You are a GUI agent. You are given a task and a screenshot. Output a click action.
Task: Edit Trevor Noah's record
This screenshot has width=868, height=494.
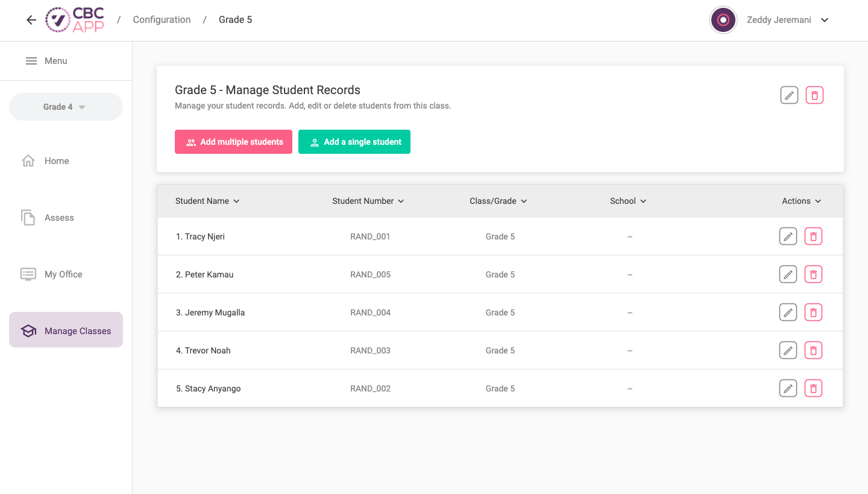pyautogui.click(x=788, y=350)
